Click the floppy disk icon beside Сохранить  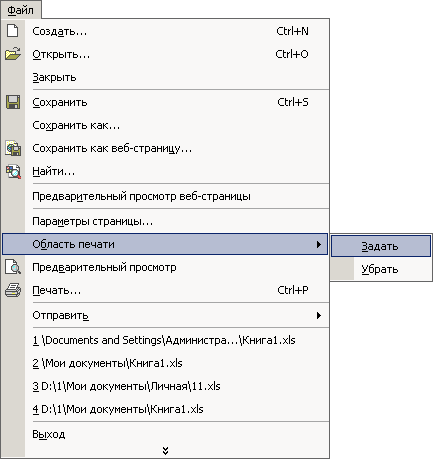[x=13, y=102]
